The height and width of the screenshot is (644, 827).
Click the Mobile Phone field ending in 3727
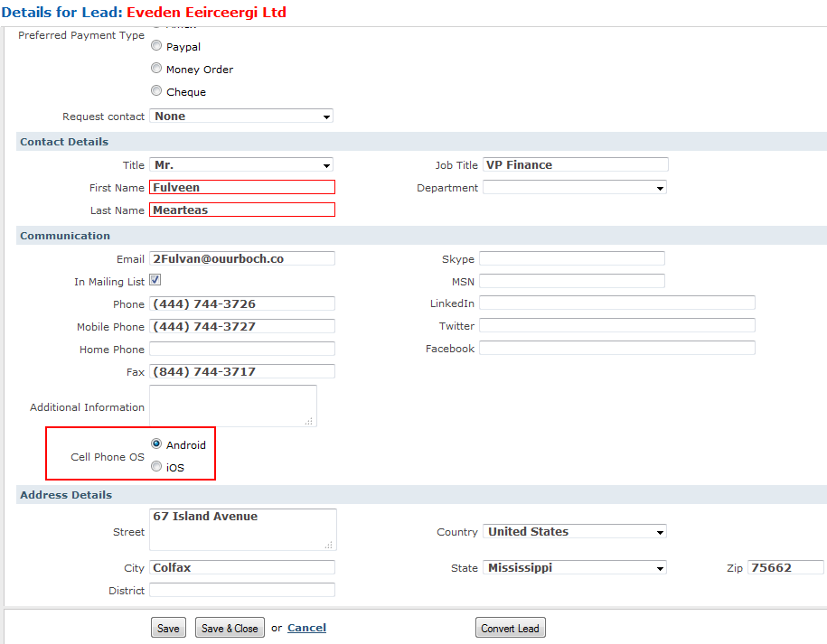[x=242, y=326]
